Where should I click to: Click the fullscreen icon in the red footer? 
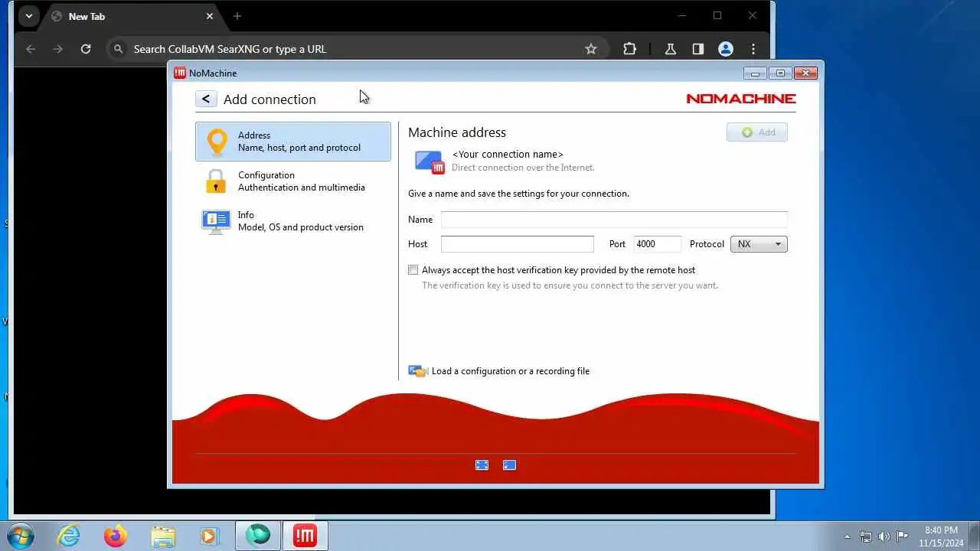[482, 465]
